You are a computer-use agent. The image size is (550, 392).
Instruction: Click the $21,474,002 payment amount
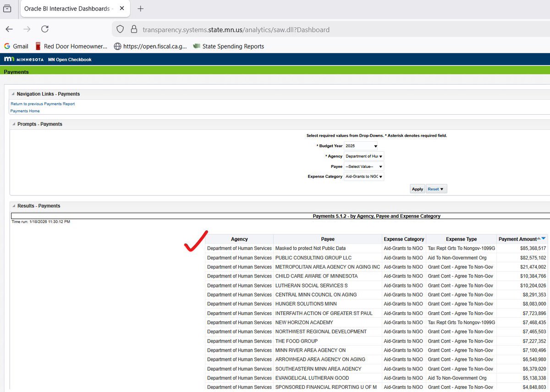click(x=532, y=267)
